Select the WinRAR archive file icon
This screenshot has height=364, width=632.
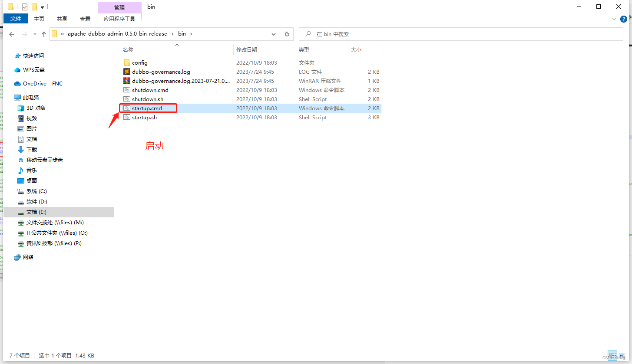click(x=127, y=81)
